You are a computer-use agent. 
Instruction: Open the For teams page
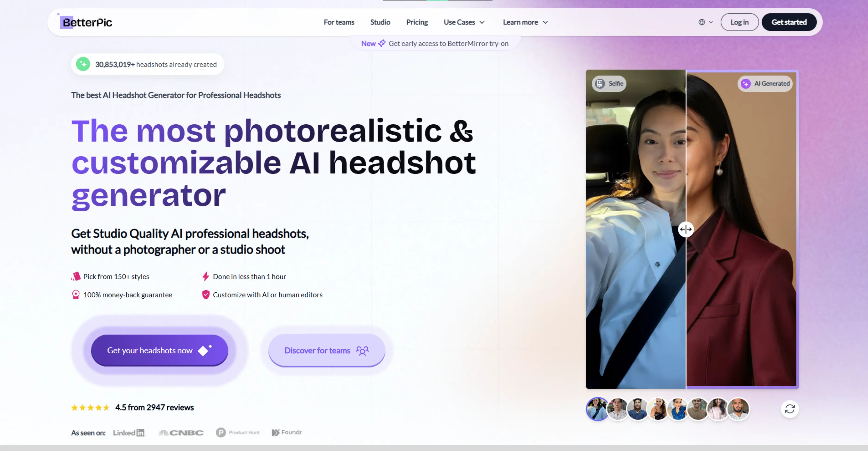(339, 22)
